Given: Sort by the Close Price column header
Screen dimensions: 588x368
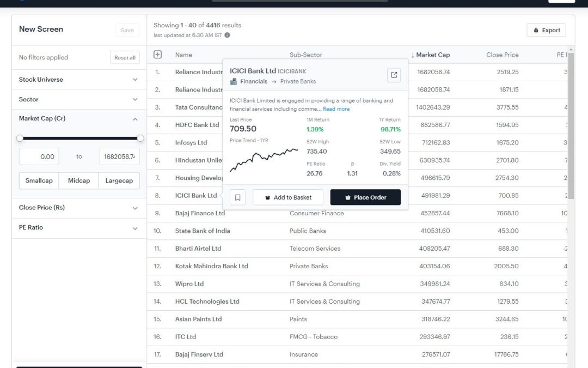Looking at the screenshot, I should 503,55.
